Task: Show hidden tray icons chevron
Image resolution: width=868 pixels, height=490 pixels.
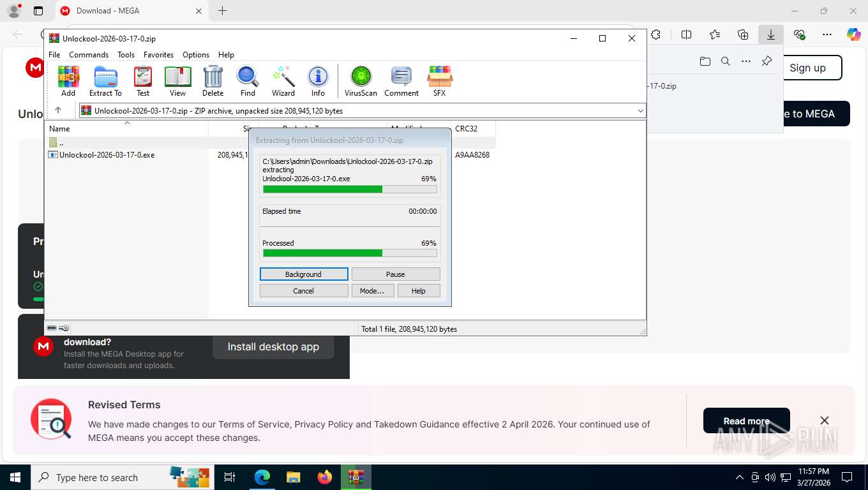Action: (740, 477)
